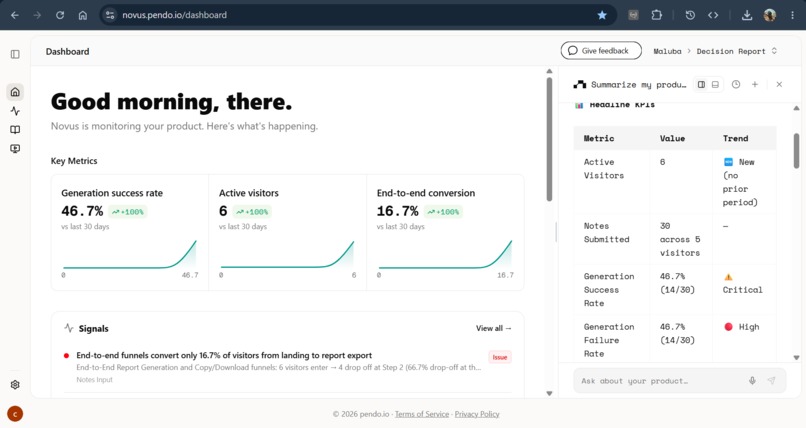Click the +100% badge under Active visitors
Viewport: 806px width, 428px height.
click(252, 212)
